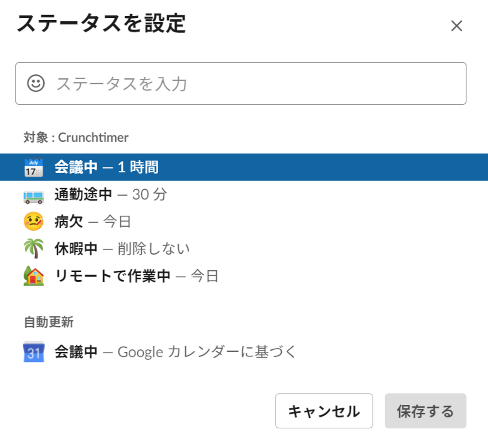Select the 会議中 — 1 時間 status

pos(106,167)
